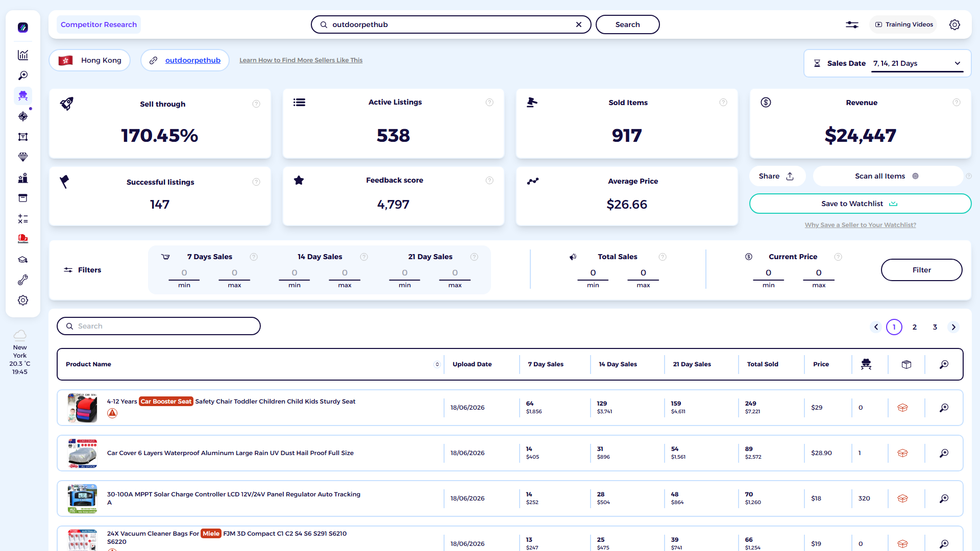Click Why Save a Seller to Watchlist link

click(x=860, y=225)
